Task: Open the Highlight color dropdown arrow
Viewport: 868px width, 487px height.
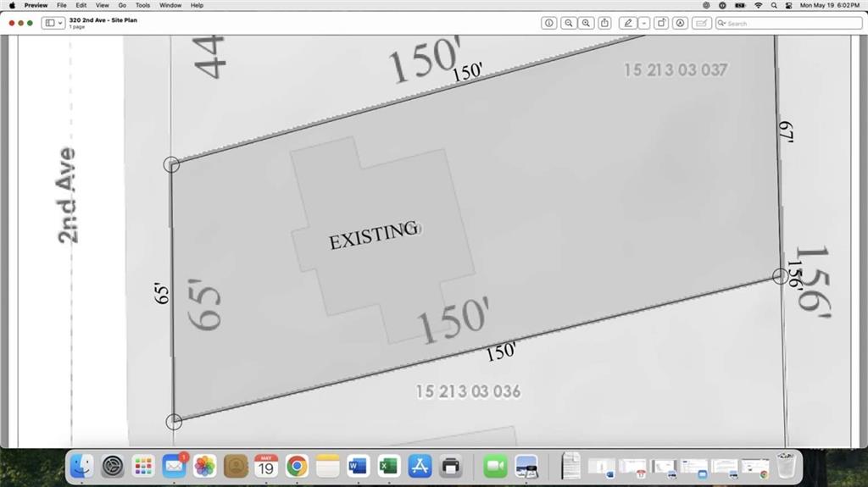Action: [x=644, y=23]
